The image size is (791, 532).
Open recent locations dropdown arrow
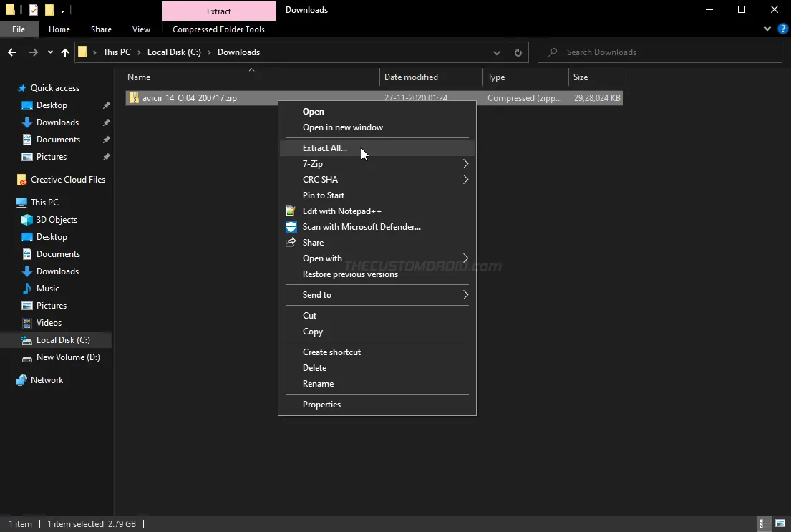tap(50, 52)
